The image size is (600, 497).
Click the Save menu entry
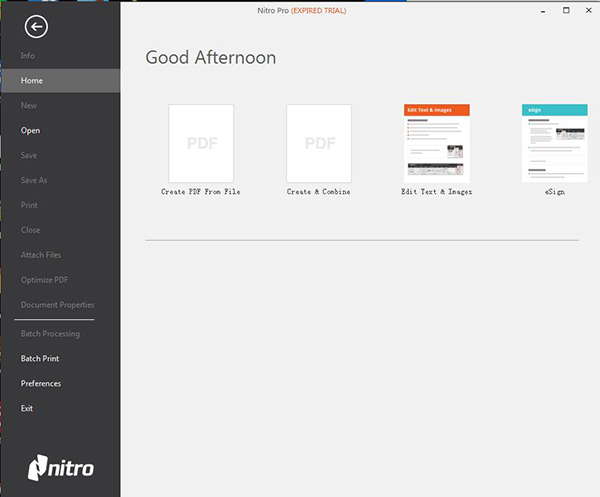pos(29,155)
